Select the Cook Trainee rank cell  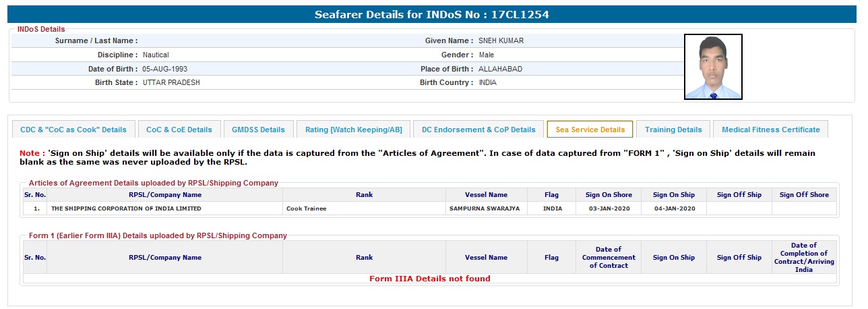tap(306, 208)
